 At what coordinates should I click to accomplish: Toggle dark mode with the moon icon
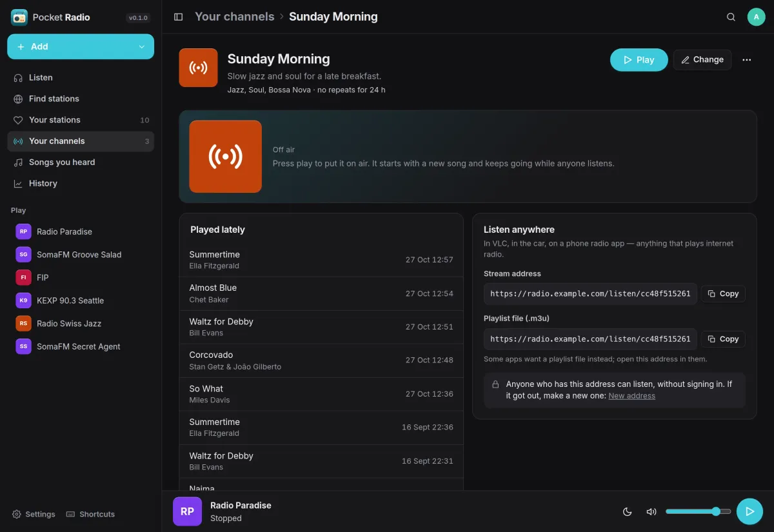627,511
